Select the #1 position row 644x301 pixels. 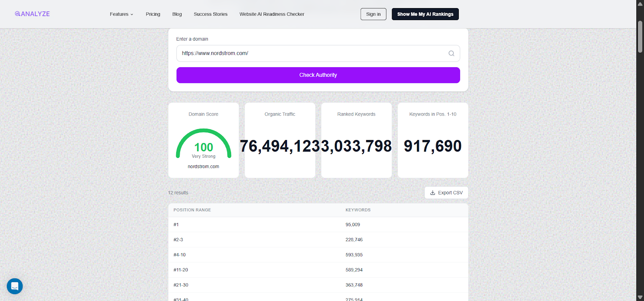[x=318, y=225]
